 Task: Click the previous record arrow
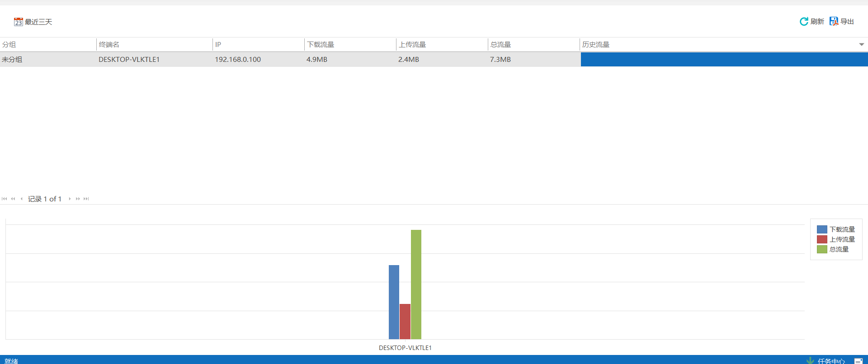pos(21,199)
